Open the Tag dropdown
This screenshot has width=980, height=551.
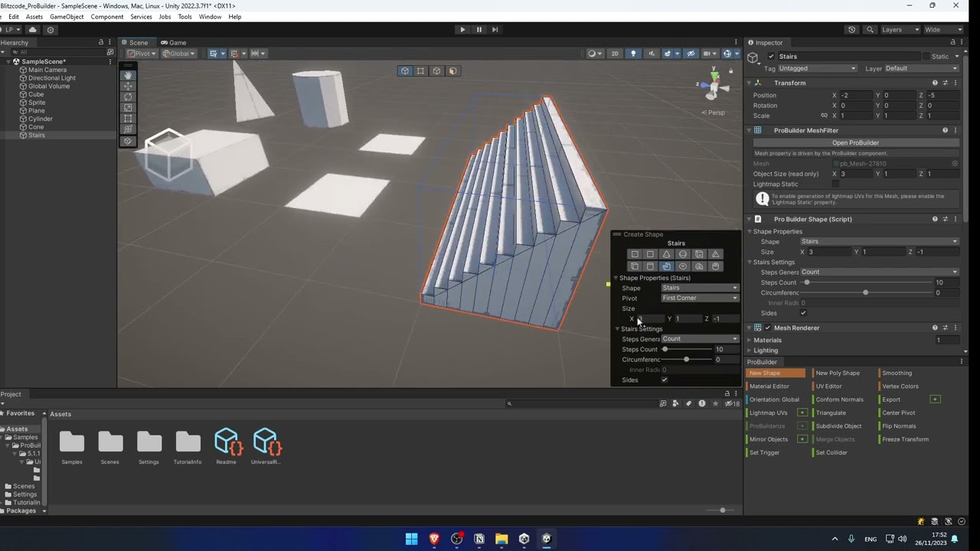pos(817,69)
